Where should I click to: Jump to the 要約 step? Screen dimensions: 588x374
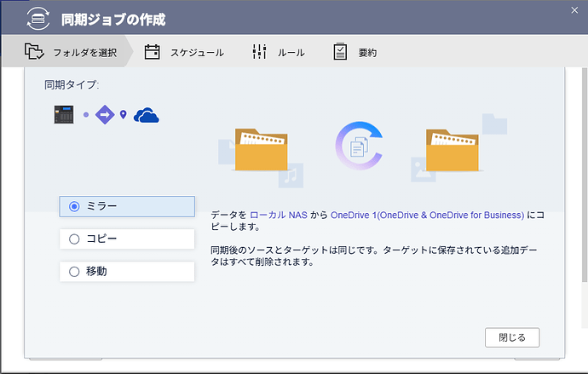pos(355,52)
